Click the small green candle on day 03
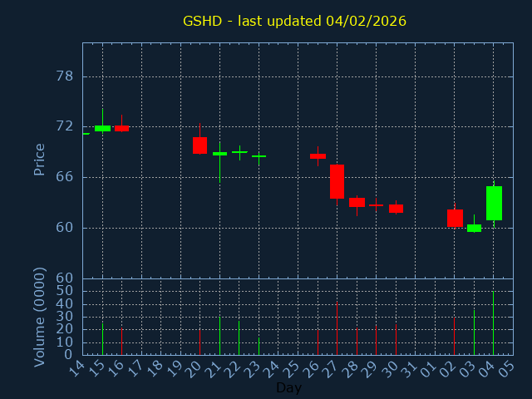The image size is (532, 399). (474, 228)
